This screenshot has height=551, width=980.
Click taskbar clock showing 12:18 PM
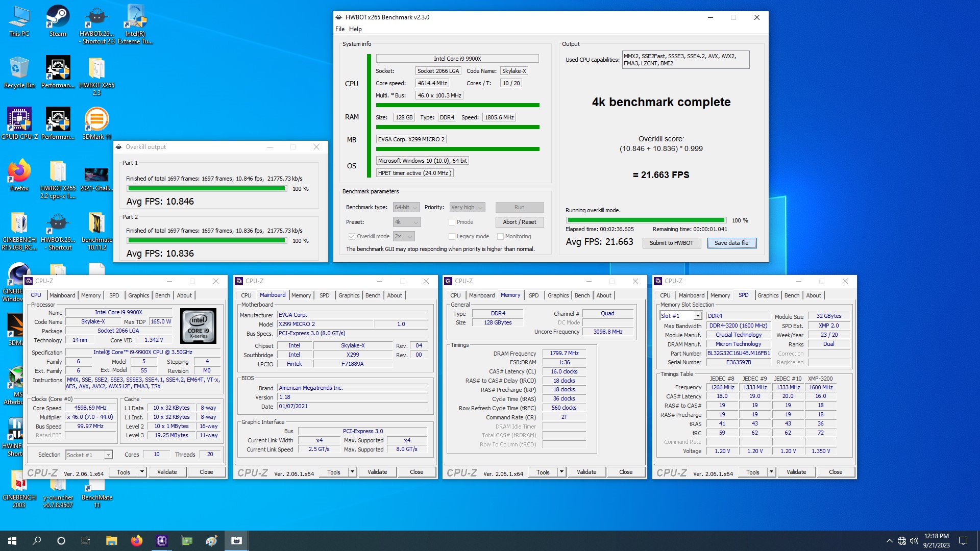coord(936,541)
